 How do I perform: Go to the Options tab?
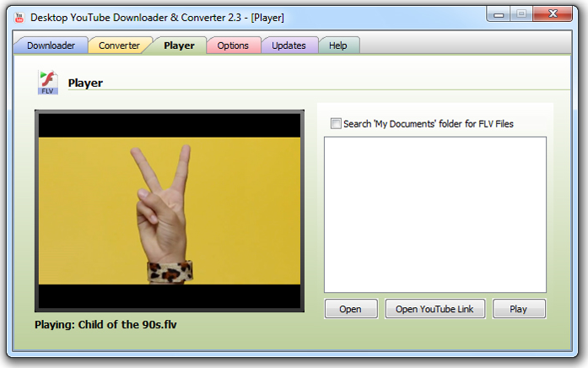(x=233, y=46)
